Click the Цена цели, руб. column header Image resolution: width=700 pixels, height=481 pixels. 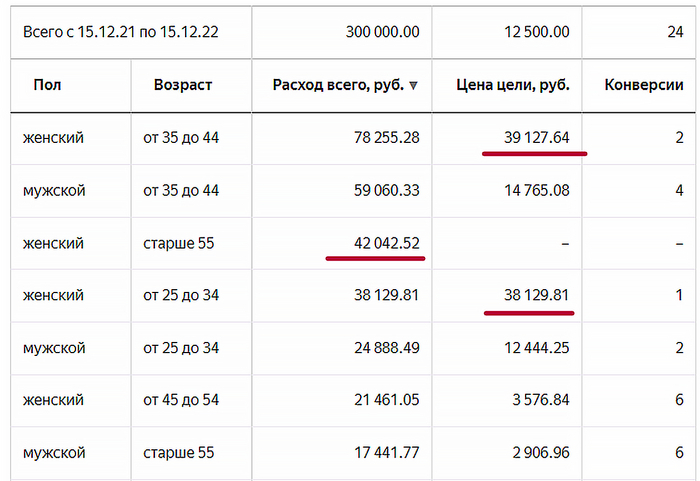(x=512, y=85)
